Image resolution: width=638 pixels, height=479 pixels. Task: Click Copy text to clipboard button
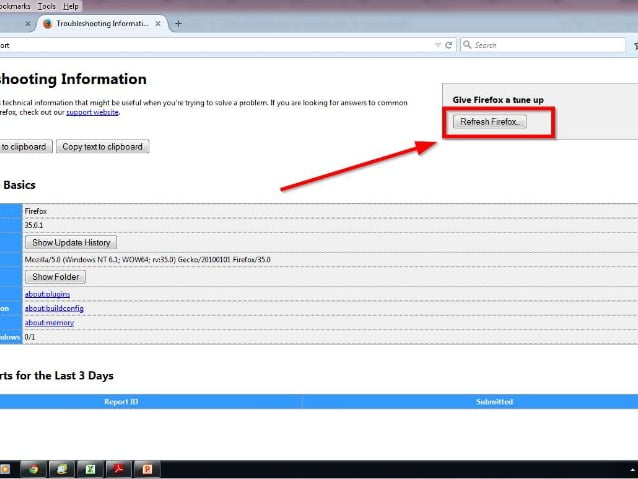click(x=103, y=147)
